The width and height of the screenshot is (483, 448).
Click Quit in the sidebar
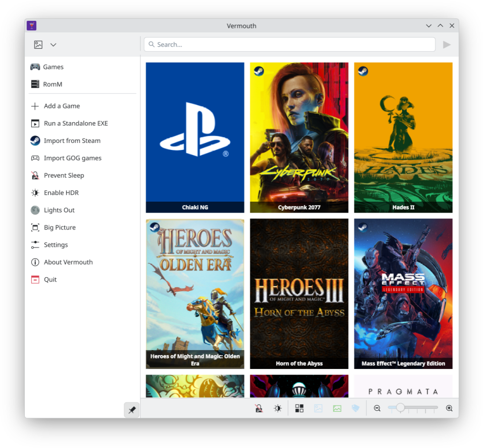click(82, 280)
